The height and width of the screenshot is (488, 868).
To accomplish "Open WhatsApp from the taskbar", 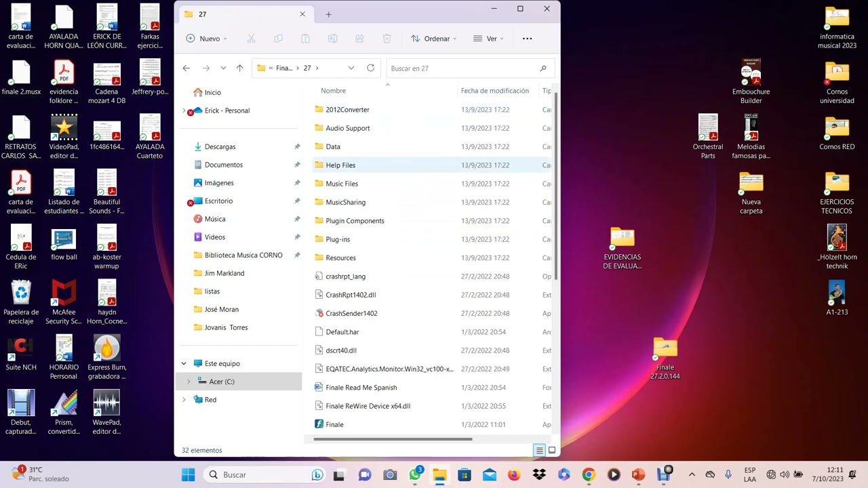I will pos(415,474).
